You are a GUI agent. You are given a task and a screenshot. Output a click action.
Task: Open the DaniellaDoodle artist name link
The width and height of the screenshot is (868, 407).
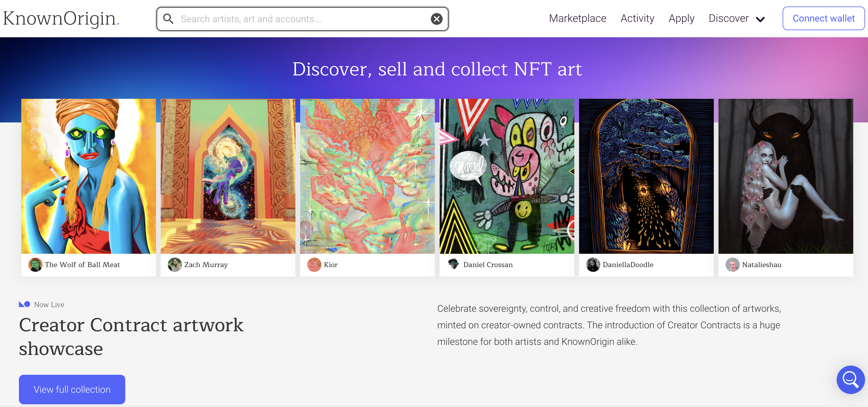pyautogui.click(x=628, y=265)
